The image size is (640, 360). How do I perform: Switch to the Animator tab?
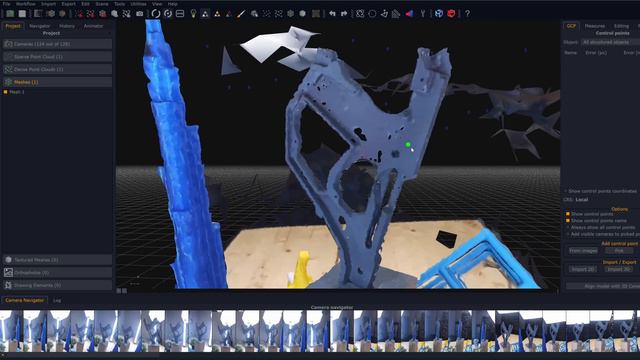pos(93,26)
